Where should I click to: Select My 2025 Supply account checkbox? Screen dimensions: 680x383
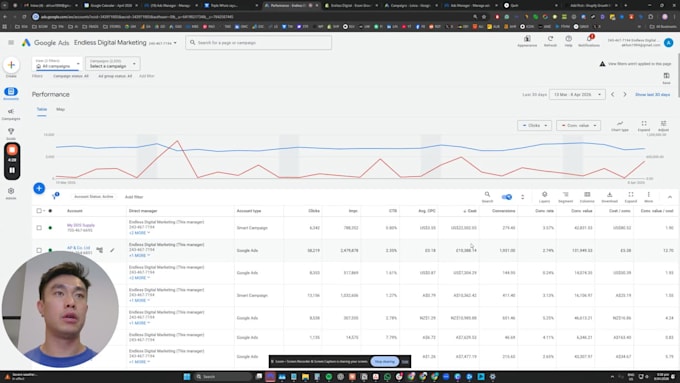tap(39, 228)
